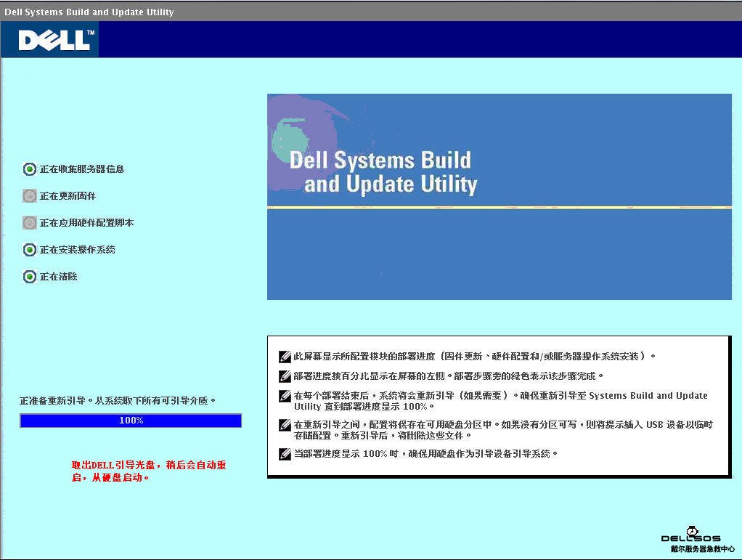This screenshot has width=742, height=560.
Task: Select the 正在应用硬件配置脚本 step text
Action: pyautogui.click(x=86, y=222)
